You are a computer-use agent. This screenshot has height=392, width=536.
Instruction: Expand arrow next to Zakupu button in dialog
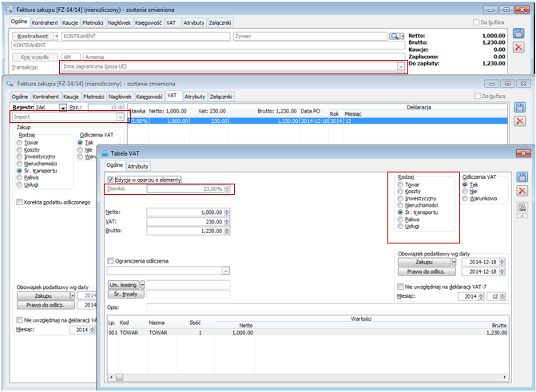click(x=454, y=262)
